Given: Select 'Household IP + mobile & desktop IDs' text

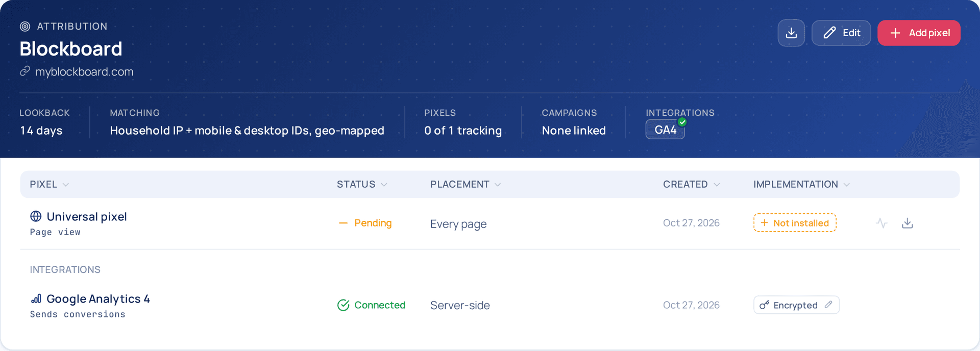Looking at the screenshot, I should coord(209,131).
